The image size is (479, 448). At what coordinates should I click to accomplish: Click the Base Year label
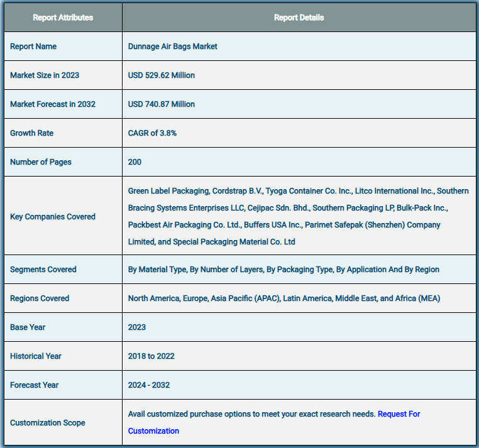pos(28,327)
